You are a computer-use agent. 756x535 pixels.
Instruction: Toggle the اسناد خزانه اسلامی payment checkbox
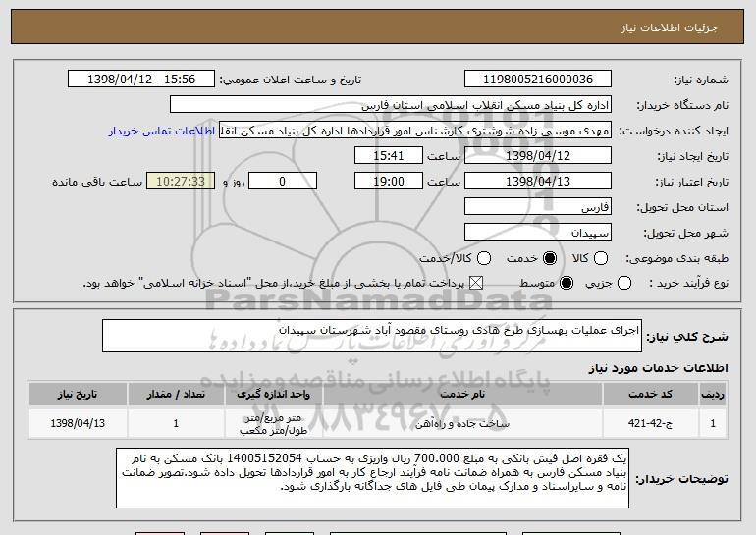476,283
